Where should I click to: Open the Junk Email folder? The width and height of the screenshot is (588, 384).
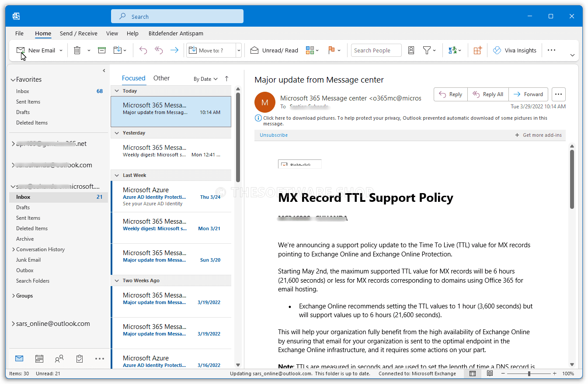coord(59,260)
